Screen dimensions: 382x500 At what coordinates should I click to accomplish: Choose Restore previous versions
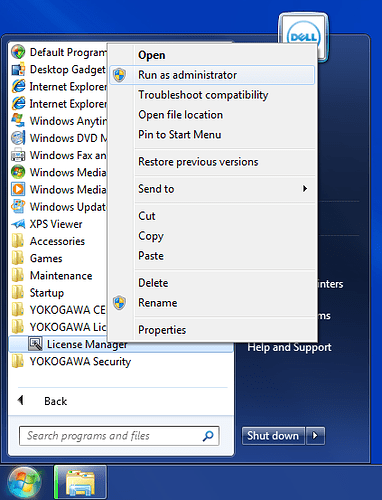coord(212,162)
